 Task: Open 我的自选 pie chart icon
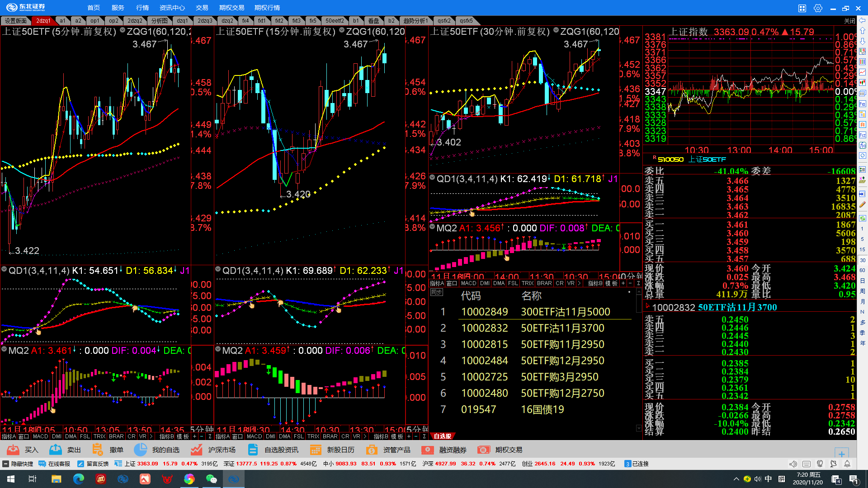point(141,450)
